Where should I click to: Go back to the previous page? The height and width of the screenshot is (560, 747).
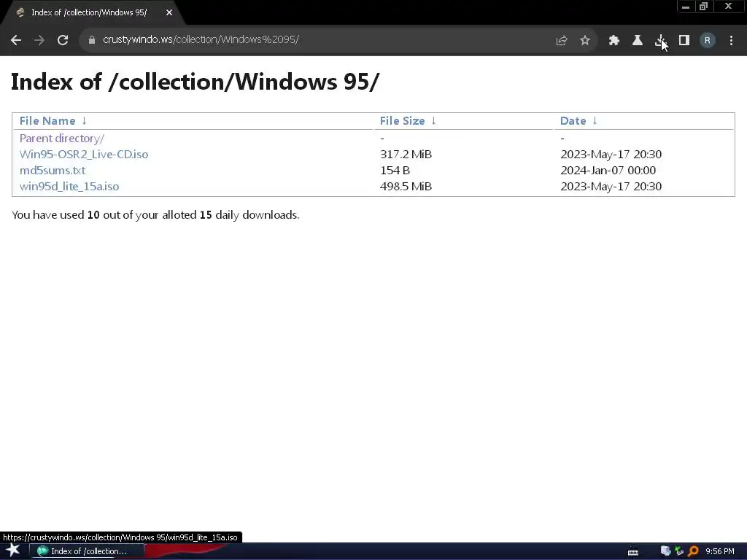pyautogui.click(x=16, y=40)
